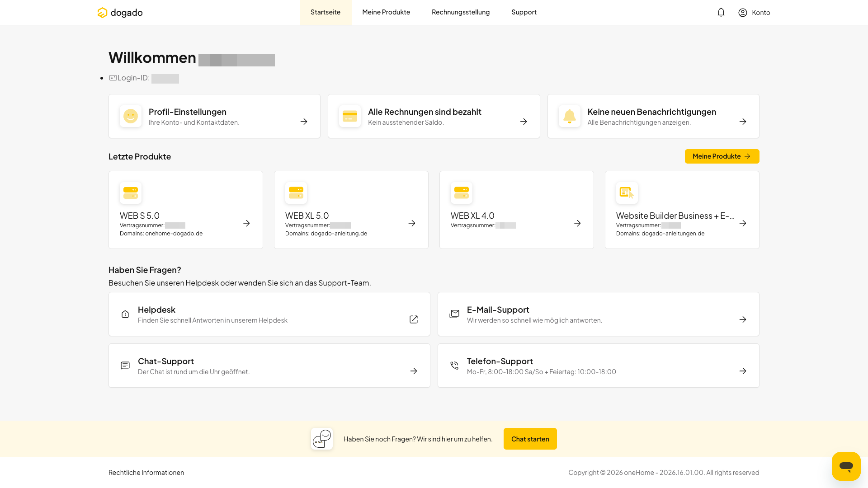Open the Telefon-Support card
This screenshot has width=868, height=488.
pos(599,366)
